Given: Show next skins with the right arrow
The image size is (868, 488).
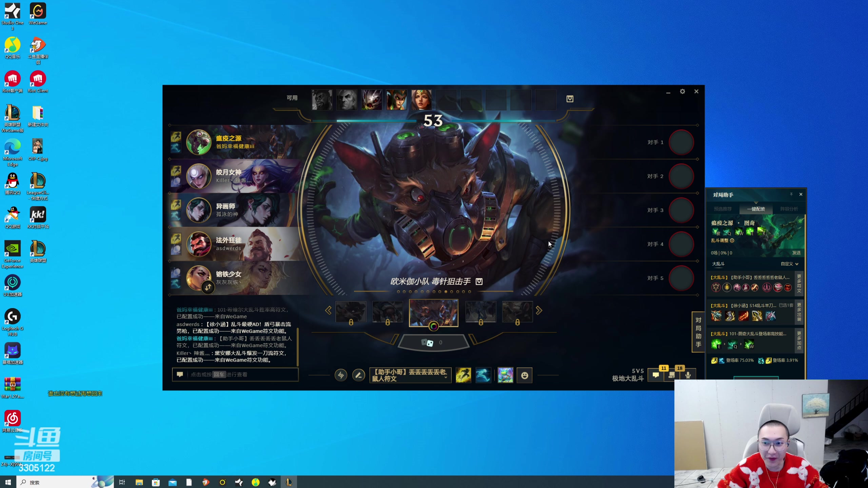Looking at the screenshot, I should coord(539,310).
